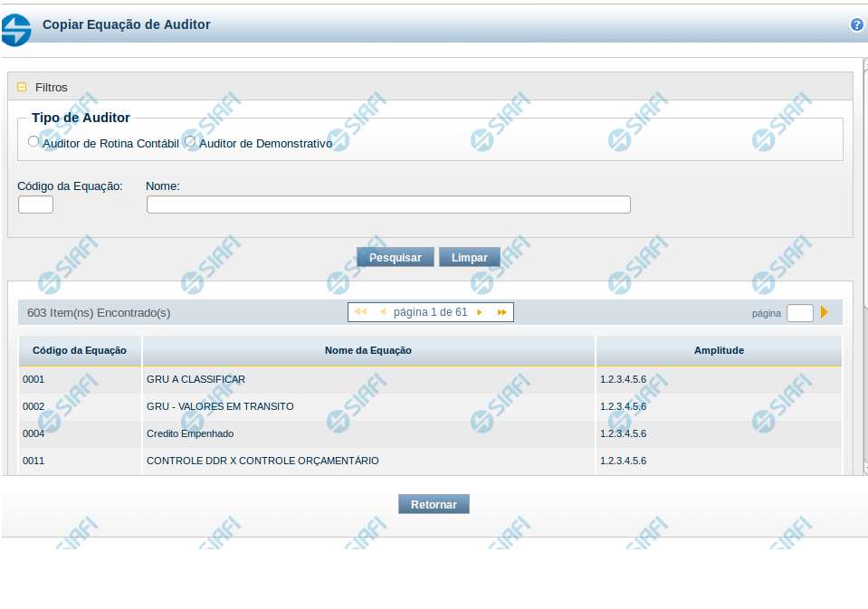Sort by Código da Equação column header
868x609 pixels.
(80, 350)
